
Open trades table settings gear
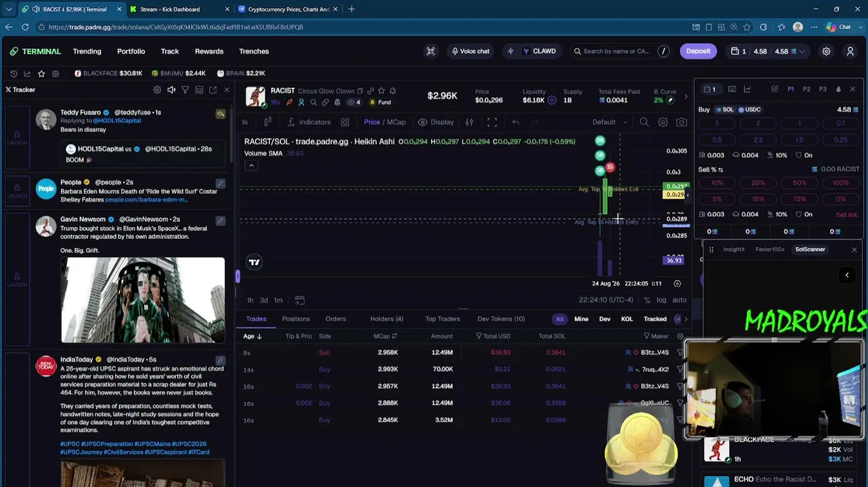coord(680,336)
